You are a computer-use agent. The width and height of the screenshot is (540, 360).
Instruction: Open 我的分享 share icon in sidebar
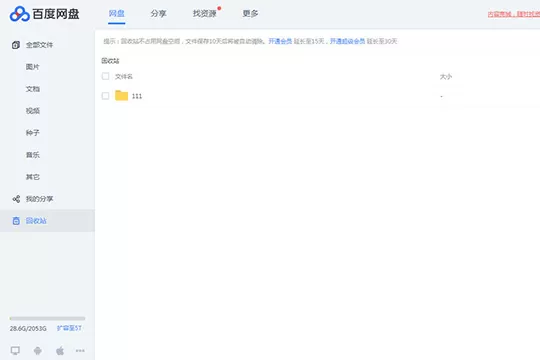16,199
